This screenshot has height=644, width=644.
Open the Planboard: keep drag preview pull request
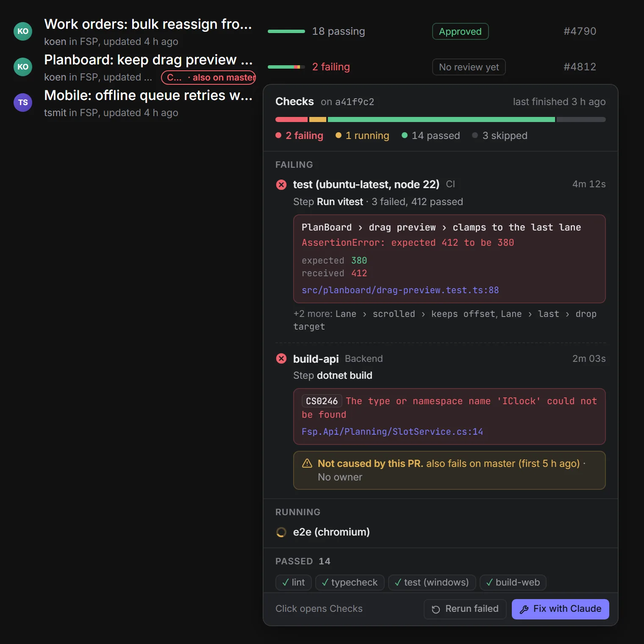(148, 60)
